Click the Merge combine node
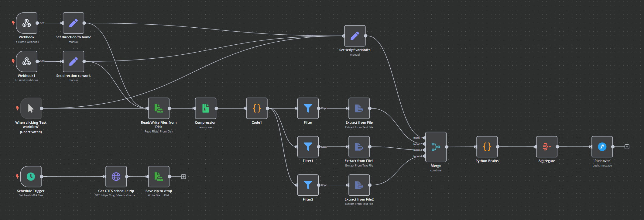Viewport: 644px width, 220px height. (x=436, y=147)
